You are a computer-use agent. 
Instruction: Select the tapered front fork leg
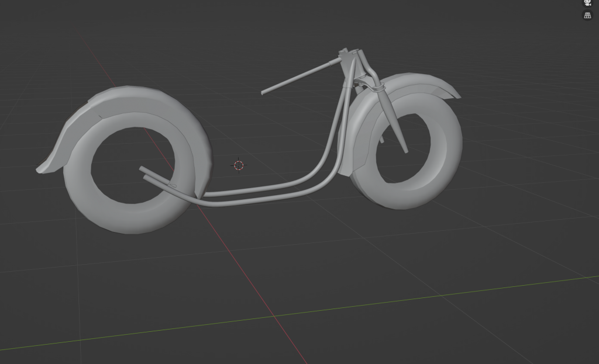394,123
